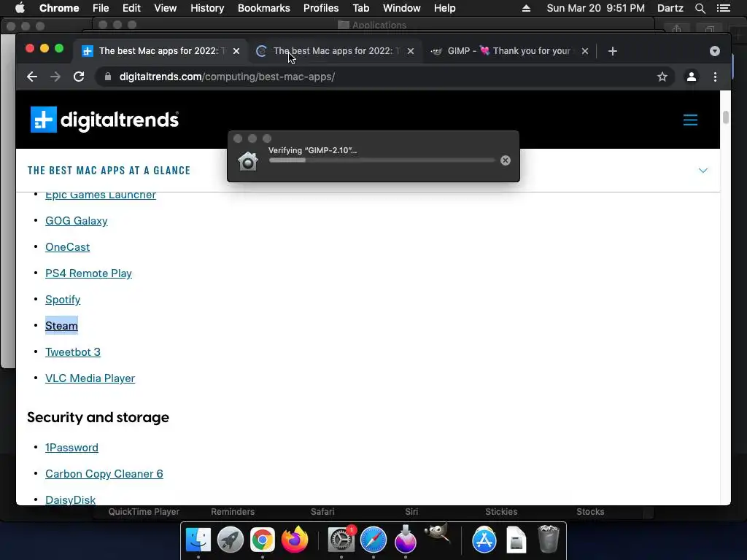Open the Chrome three-dot menu
The width and height of the screenshot is (747, 560).
[715, 77]
